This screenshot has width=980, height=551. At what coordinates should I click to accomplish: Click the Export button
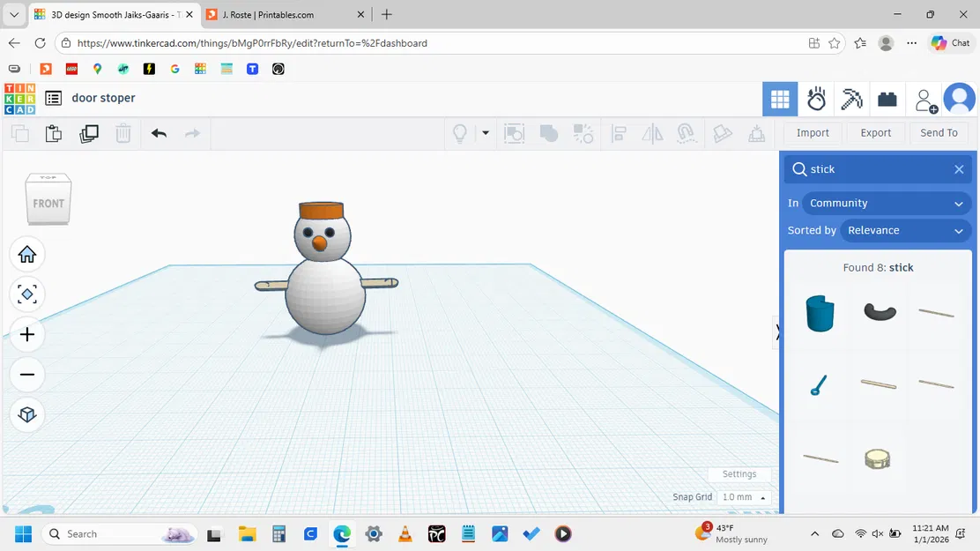point(876,132)
